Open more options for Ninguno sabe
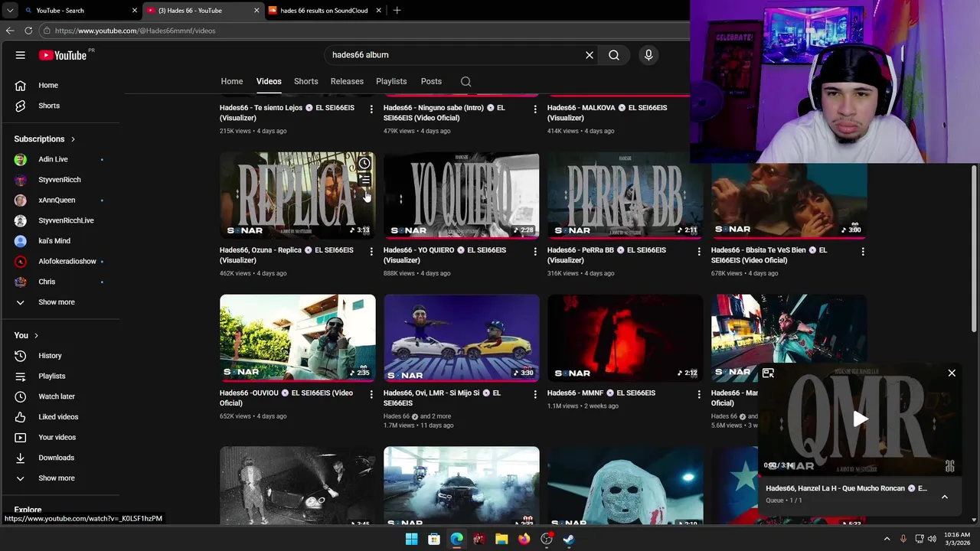This screenshot has width=980, height=551. [x=535, y=109]
